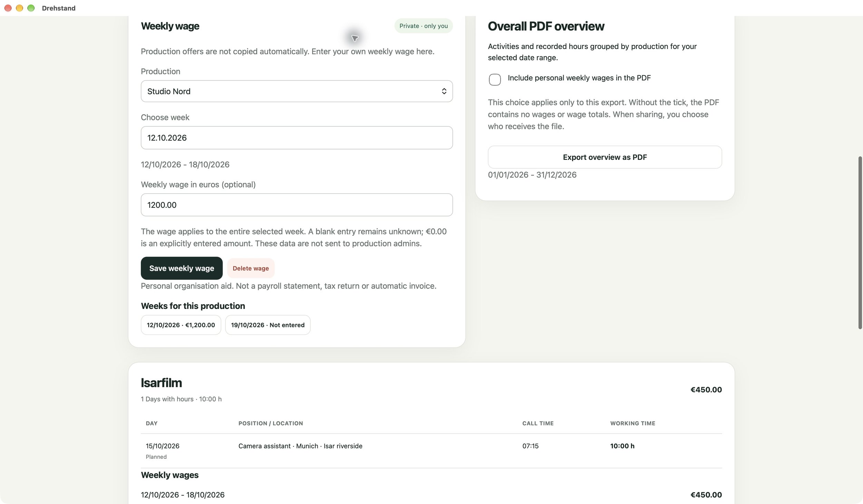This screenshot has width=863, height=504.
Task: Click the macOS yellow minimize button
Action: [19, 8]
